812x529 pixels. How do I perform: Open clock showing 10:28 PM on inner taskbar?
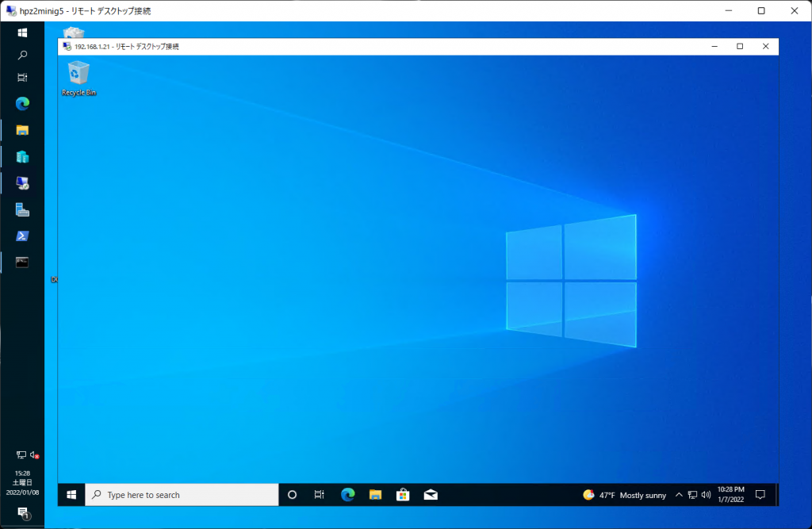click(x=730, y=495)
